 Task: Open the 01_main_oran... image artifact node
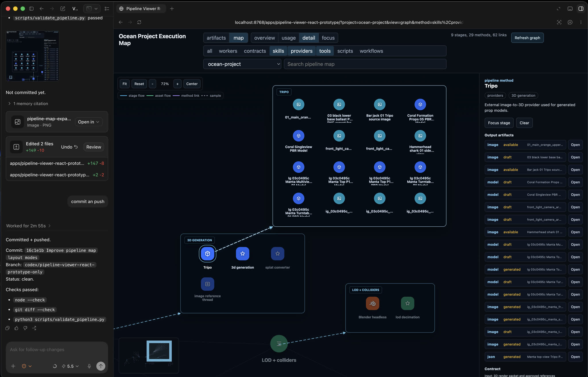click(x=298, y=104)
